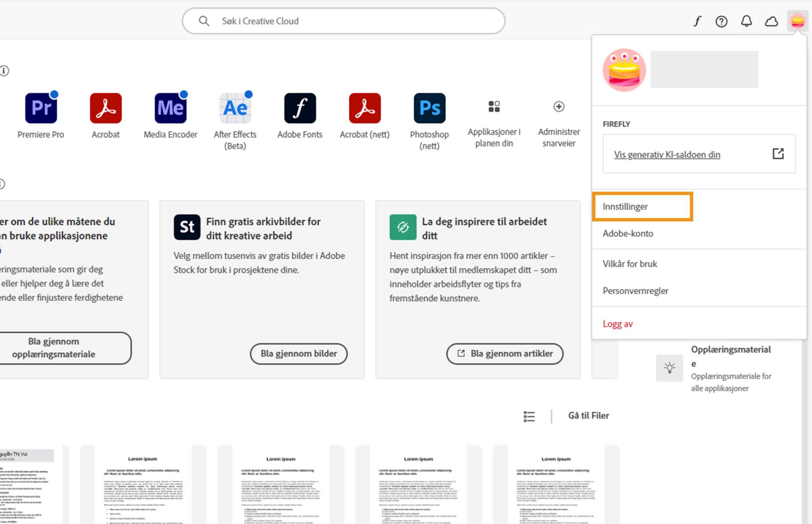Launch Acrobat from the apps row
Viewport: 812px width, 524px height.
(105, 108)
